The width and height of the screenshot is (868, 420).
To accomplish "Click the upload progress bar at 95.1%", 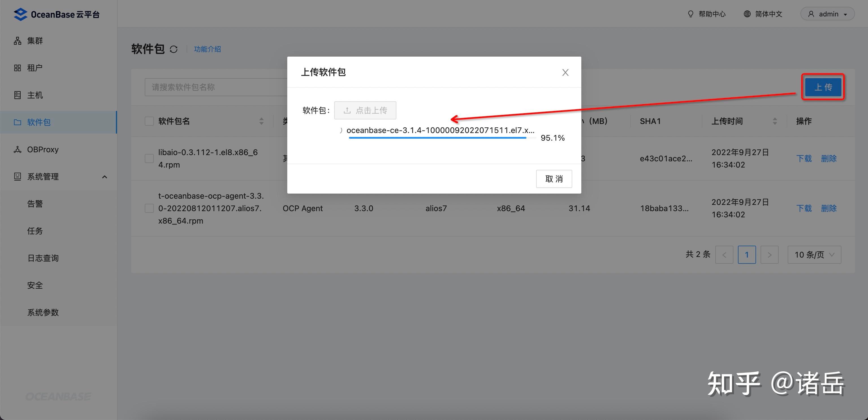I will tap(438, 138).
